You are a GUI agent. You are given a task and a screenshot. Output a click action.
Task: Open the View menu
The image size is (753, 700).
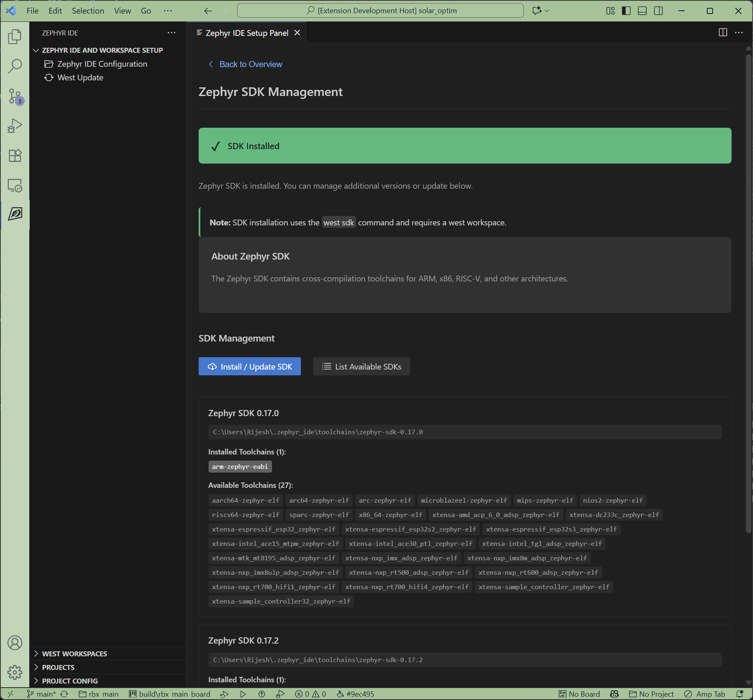pos(122,11)
